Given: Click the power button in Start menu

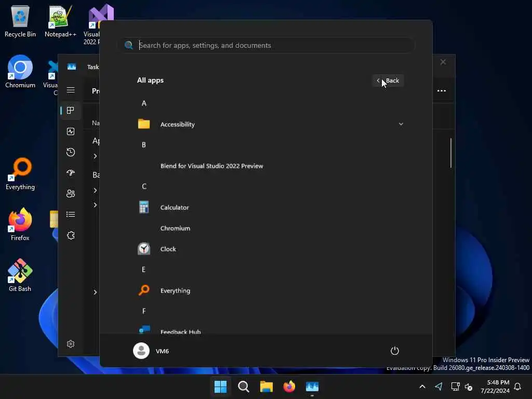Looking at the screenshot, I should tap(395, 351).
